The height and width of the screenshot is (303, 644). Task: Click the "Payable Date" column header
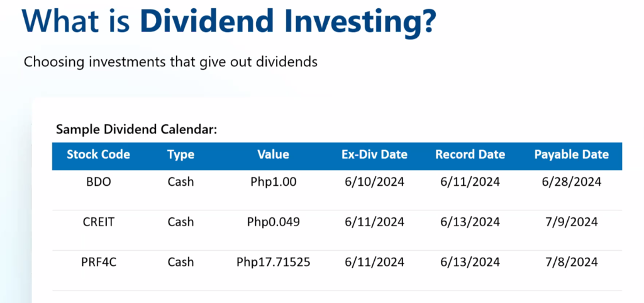[571, 154]
